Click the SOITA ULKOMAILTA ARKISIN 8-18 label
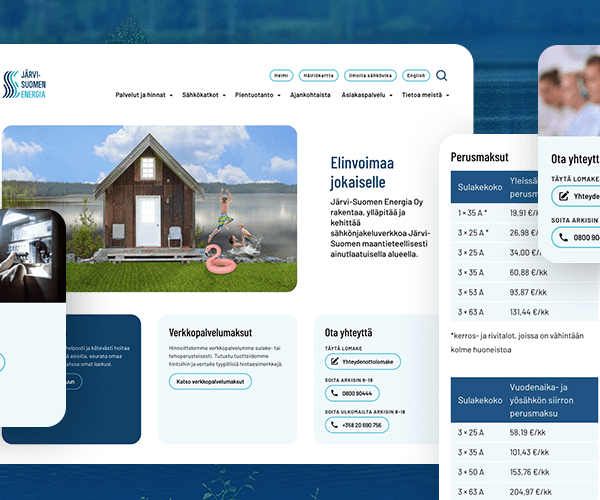600x500 pixels. pyautogui.click(x=365, y=412)
